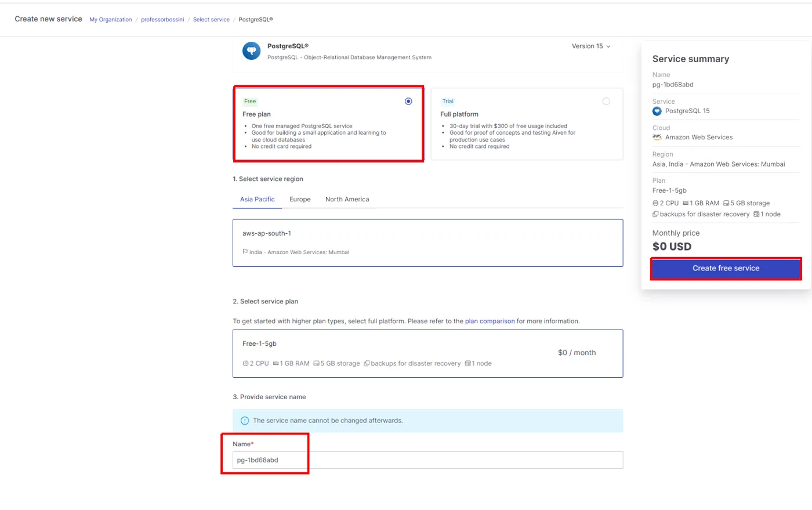812x510 pixels.
Task: Open the plan comparison link
Action: tap(490, 321)
